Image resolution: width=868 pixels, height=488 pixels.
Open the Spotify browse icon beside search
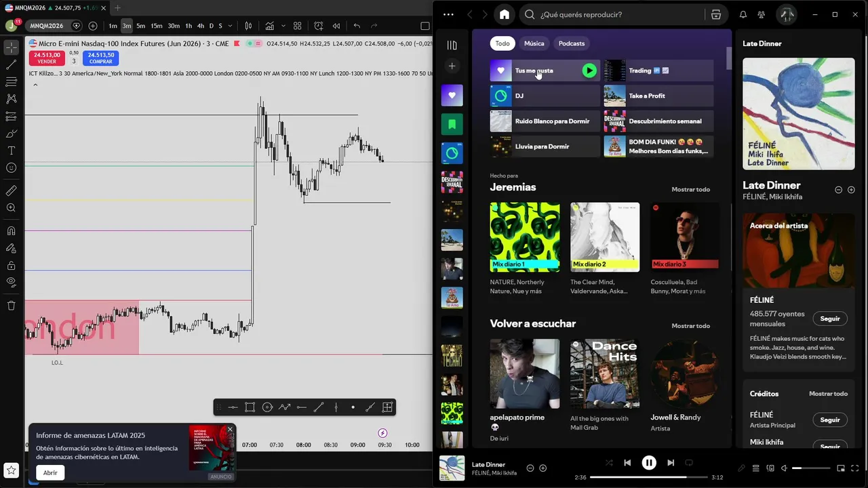tap(716, 14)
